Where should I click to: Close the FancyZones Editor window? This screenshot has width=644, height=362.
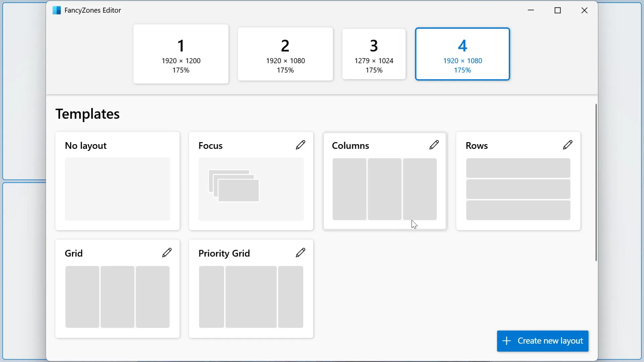pos(585,10)
